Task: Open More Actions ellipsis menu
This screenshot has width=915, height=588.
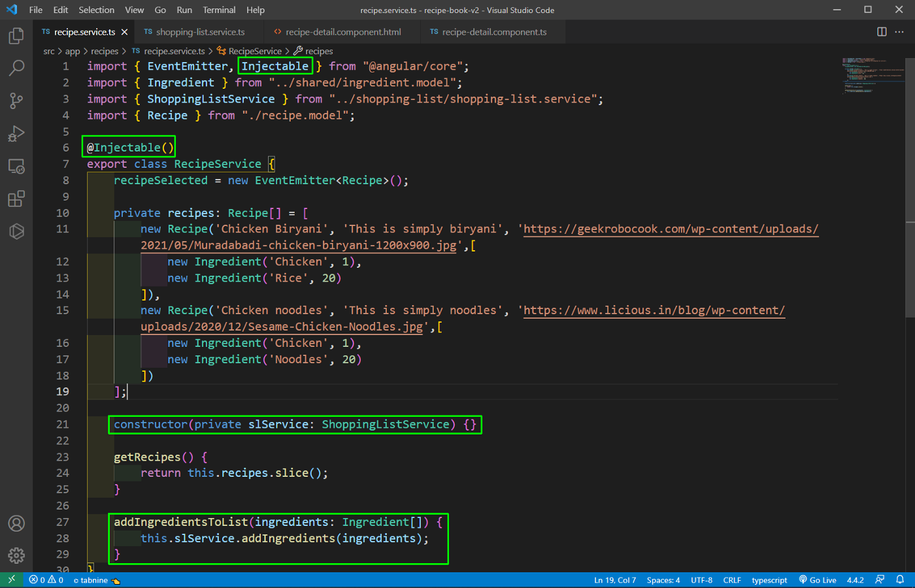Action: (x=899, y=32)
